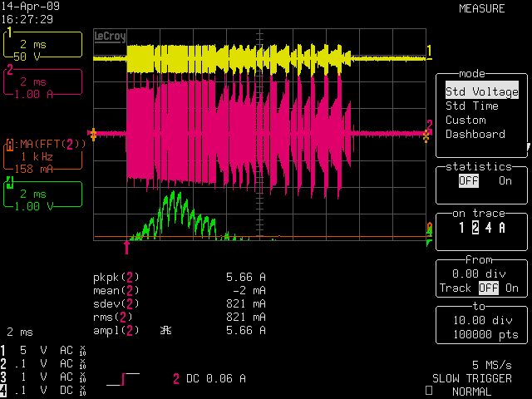
Task: Click channel 4 .1 V DC settings row
Action: (43, 390)
